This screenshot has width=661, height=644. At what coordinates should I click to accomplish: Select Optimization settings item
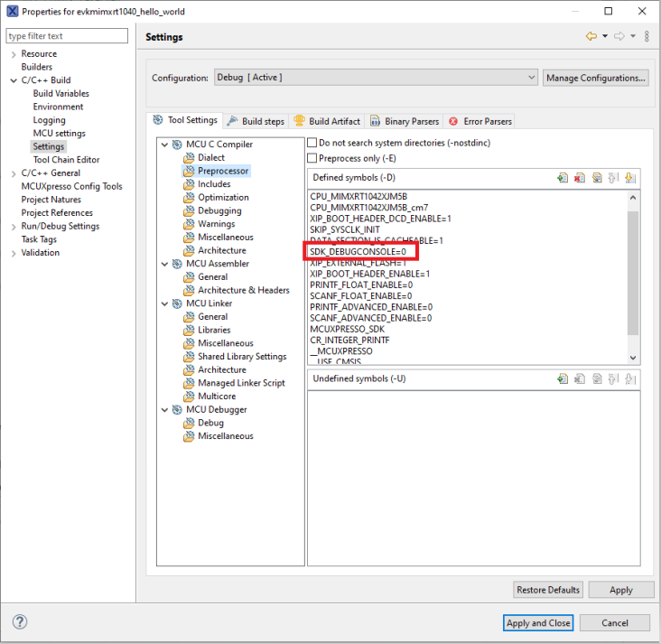point(223,198)
